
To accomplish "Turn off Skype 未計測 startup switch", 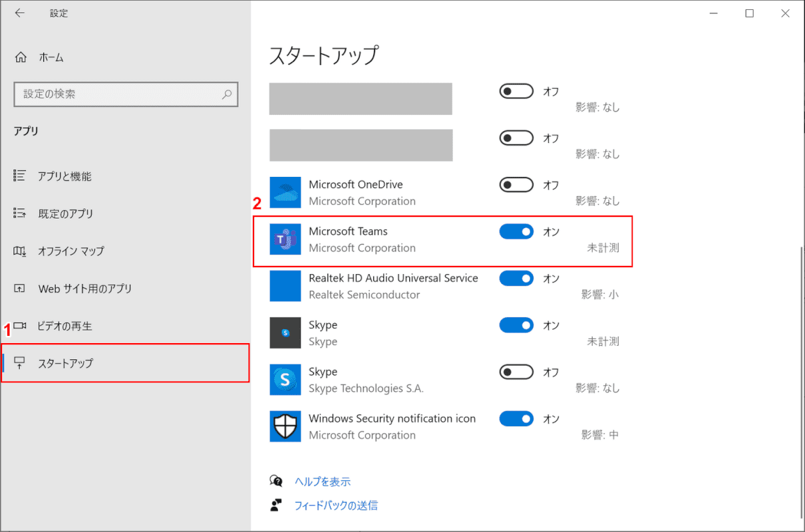I will click(x=516, y=325).
